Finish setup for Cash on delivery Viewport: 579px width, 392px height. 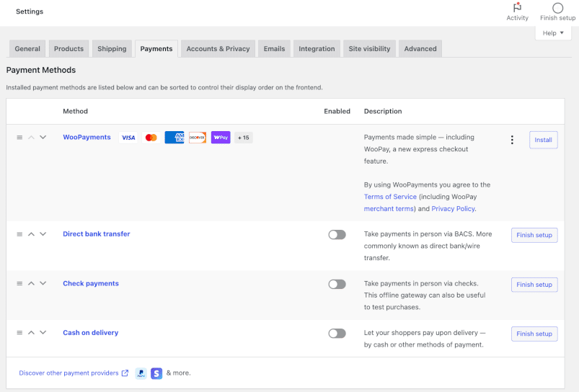(x=534, y=334)
